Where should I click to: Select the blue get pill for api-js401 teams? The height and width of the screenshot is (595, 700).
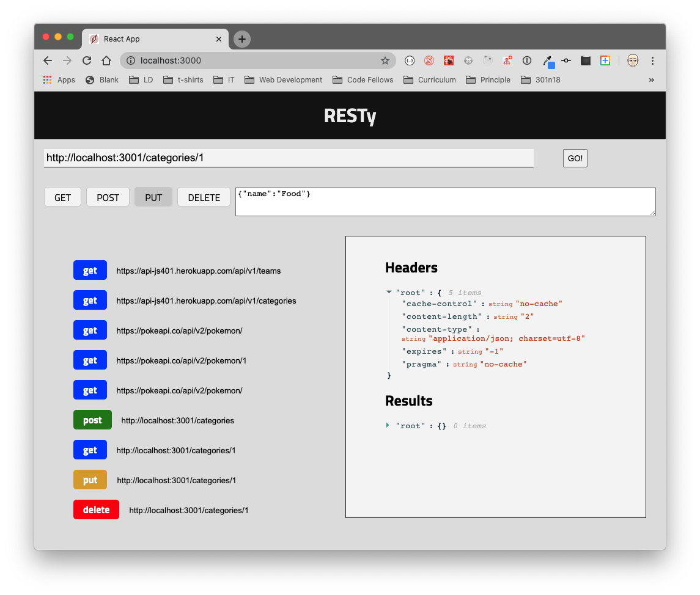coord(90,270)
